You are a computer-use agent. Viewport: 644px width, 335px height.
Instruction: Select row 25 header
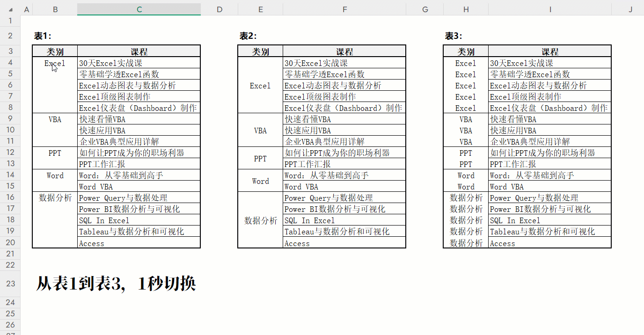coord(10,313)
